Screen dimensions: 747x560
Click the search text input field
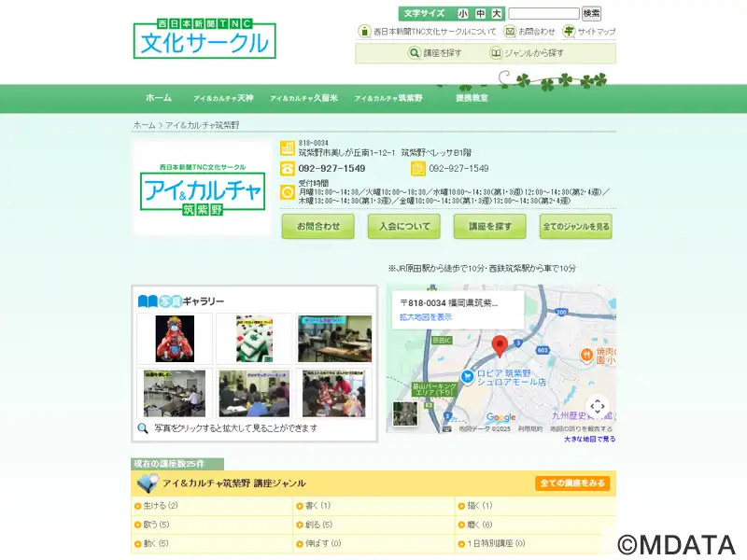coord(543,14)
